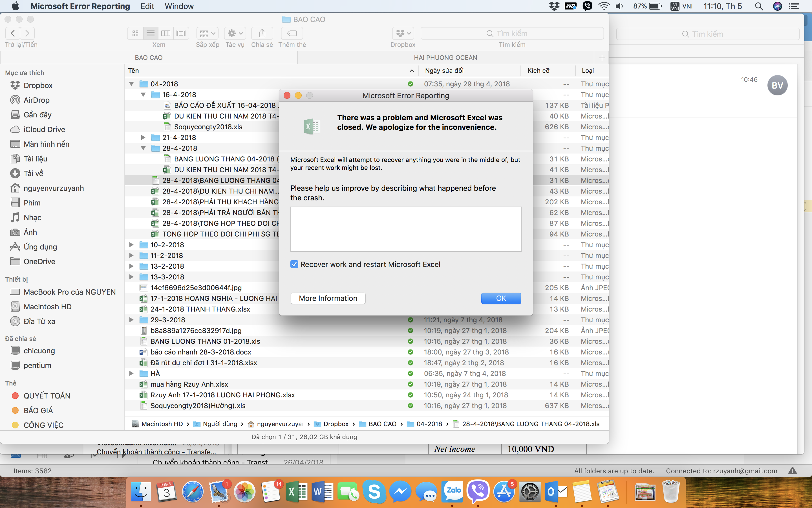The width and height of the screenshot is (812, 508).
Task: Switch Finder to column view
Action: click(166, 33)
